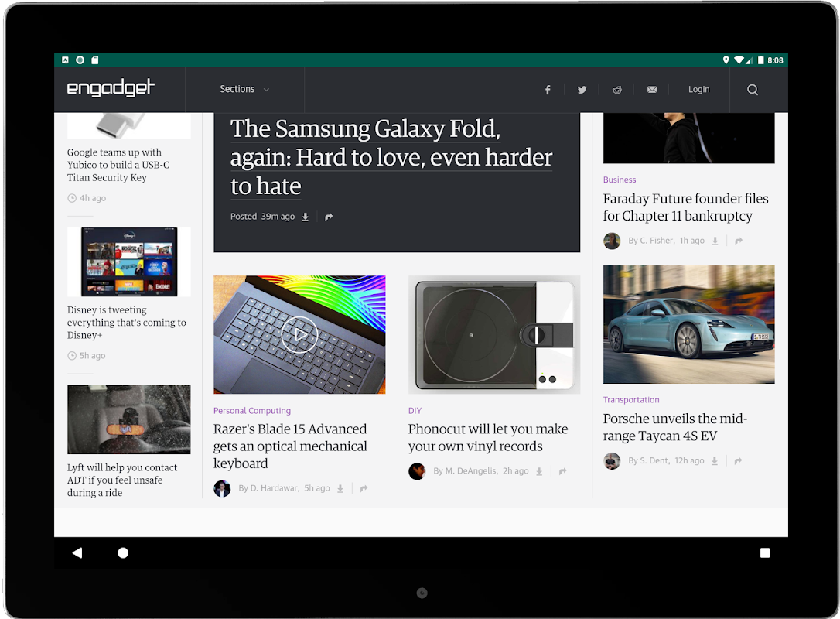Click the Lyft car interior thumbnail
Viewport: 840px width, 619px height.
click(129, 419)
